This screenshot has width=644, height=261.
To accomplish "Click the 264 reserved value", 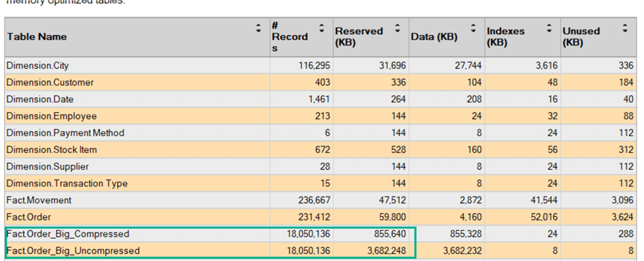I will point(399,99).
